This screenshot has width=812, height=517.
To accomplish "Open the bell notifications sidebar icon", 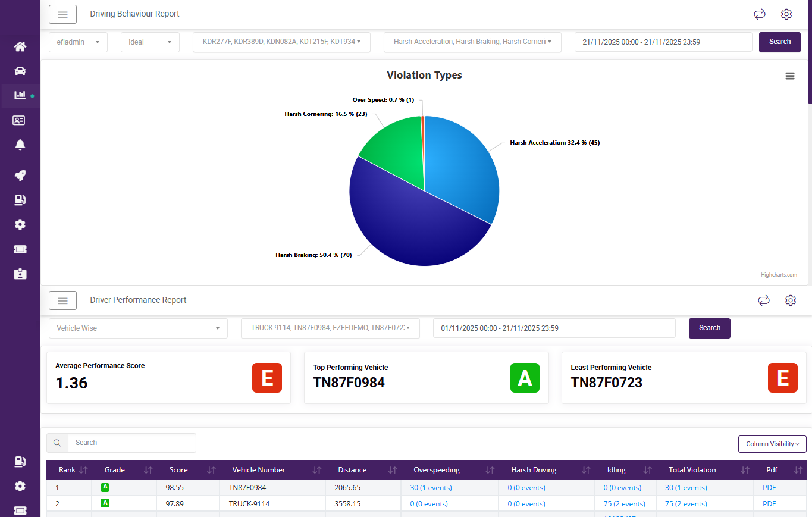I will (20, 145).
